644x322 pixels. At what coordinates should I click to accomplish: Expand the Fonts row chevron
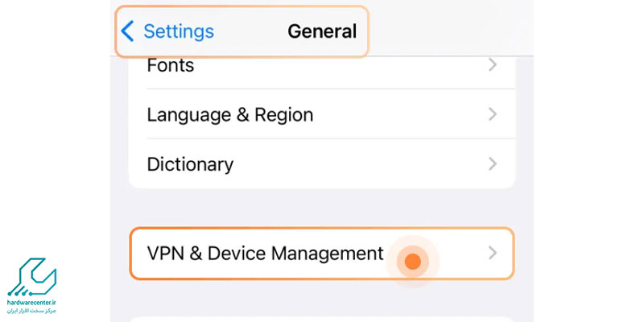[493, 66]
